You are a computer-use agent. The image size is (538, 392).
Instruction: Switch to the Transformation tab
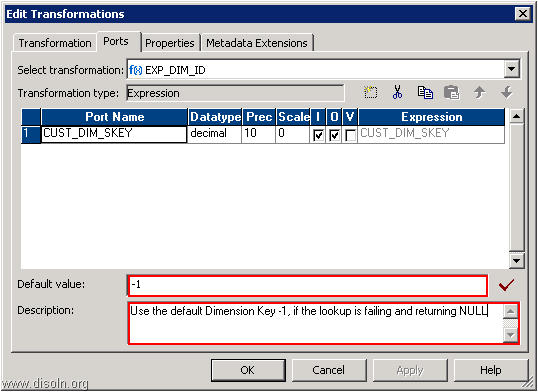tap(55, 43)
